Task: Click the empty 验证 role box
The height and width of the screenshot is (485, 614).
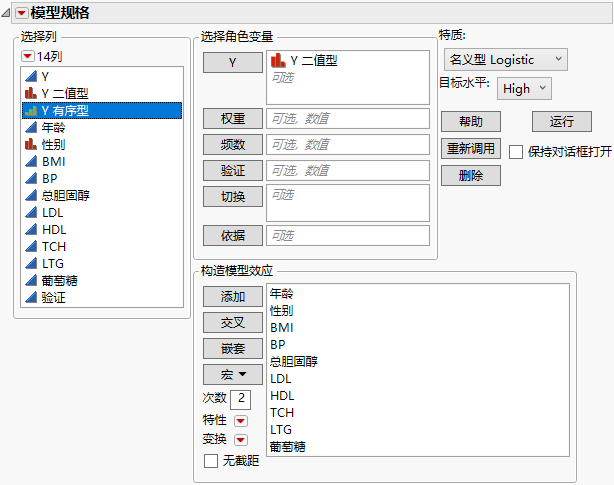Action: (348, 171)
